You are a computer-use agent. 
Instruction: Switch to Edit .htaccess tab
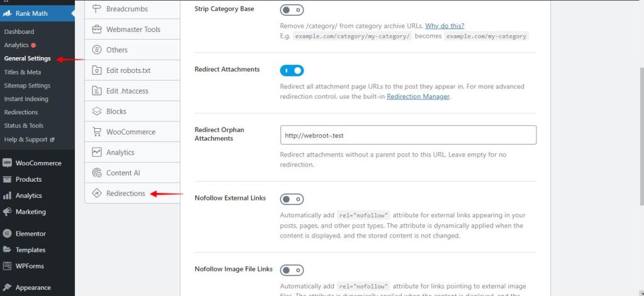tap(127, 90)
